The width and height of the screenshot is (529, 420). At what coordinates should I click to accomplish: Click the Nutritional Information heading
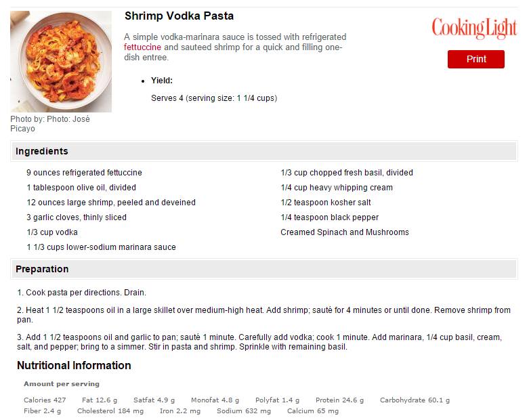[x=74, y=365]
